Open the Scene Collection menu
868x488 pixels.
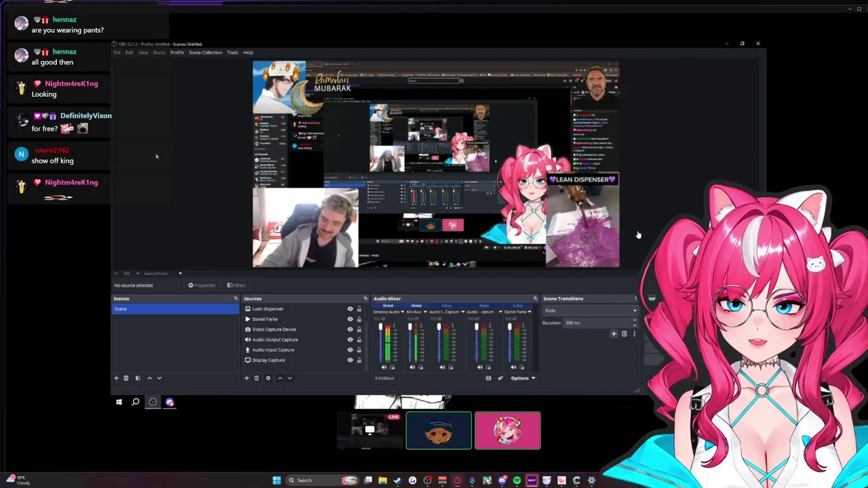[205, 52]
